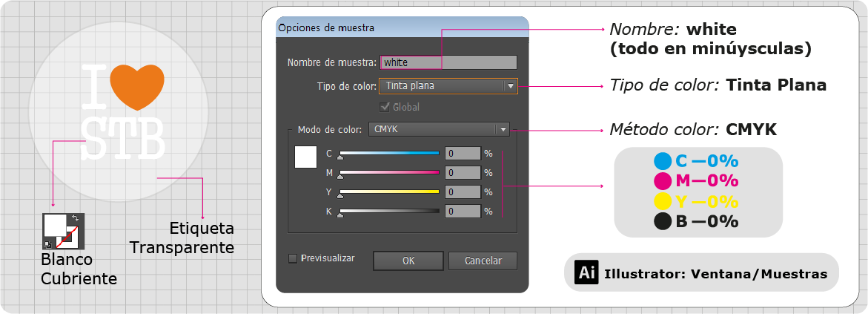Click the OK button

coord(408,261)
